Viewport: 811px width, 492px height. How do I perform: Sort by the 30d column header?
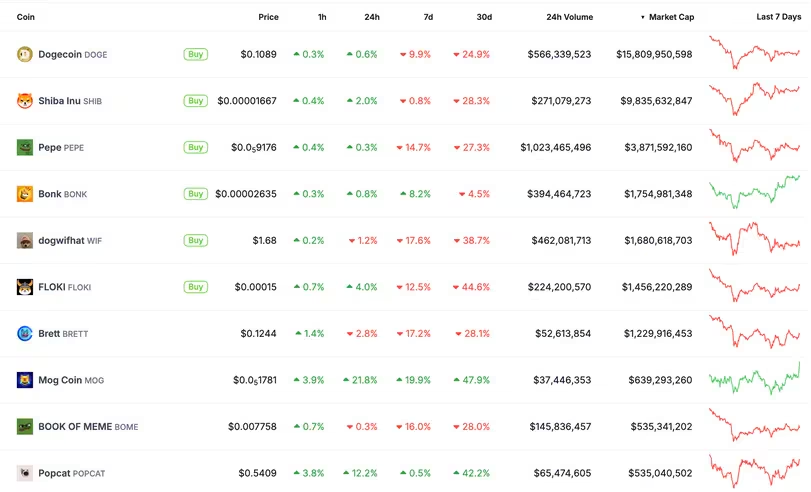tap(484, 17)
